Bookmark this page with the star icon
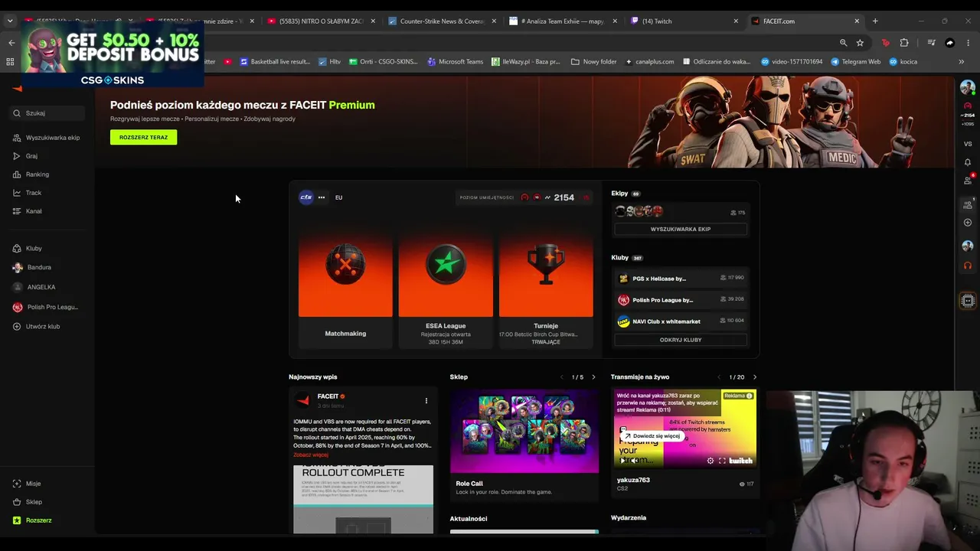Screen dimensions: 980x551 click(860, 43)
